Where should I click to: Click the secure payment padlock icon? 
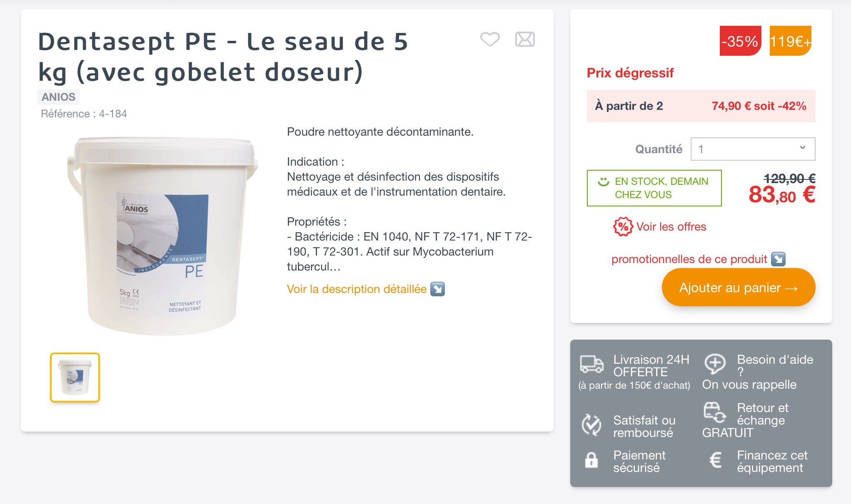[591, 460]
